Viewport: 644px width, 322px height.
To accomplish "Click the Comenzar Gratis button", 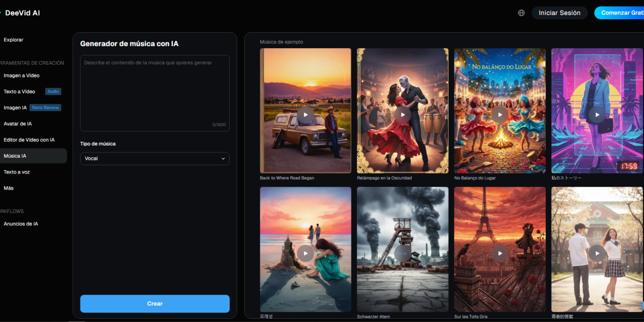I will [620, 13].
